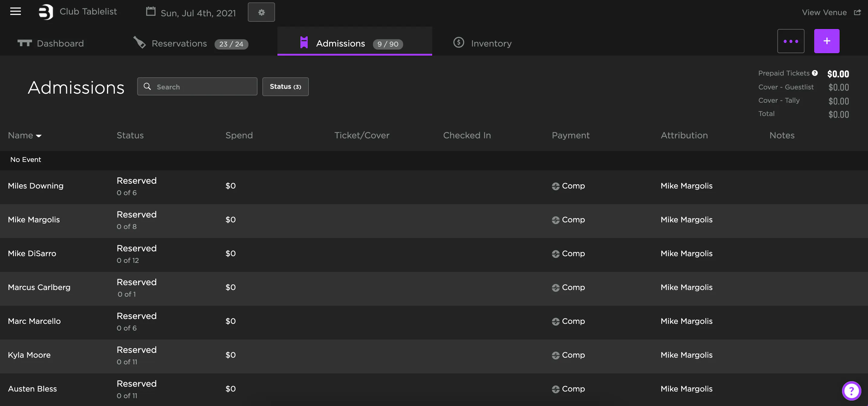
Task: Open Kyla Moore admission row
Action: point(29,355)
